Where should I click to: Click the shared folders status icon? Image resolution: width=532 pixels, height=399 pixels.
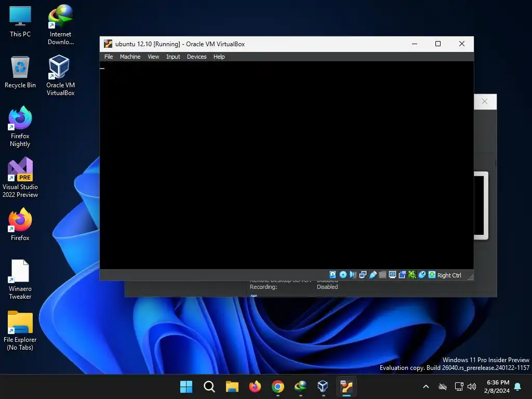coord(382,274)
